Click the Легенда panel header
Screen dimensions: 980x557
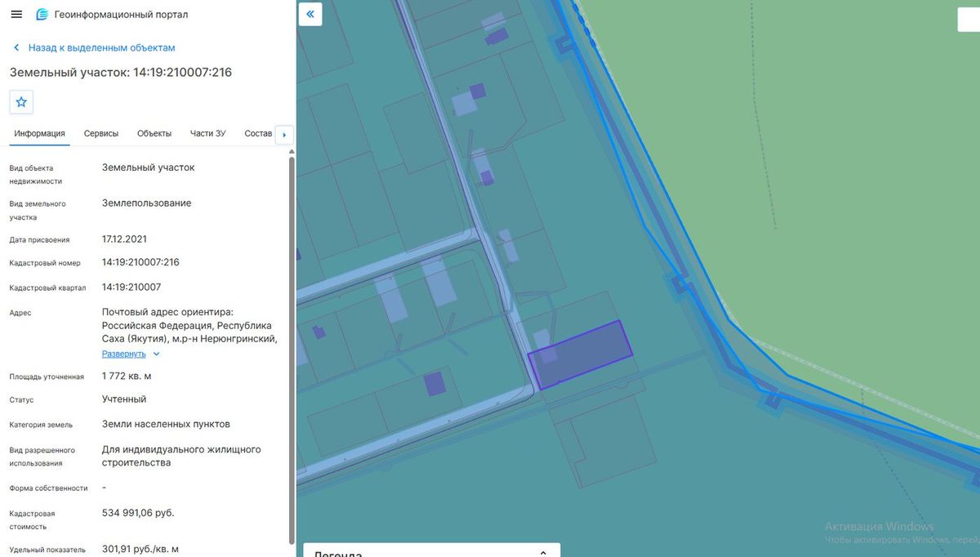click(x=431, y=550)
